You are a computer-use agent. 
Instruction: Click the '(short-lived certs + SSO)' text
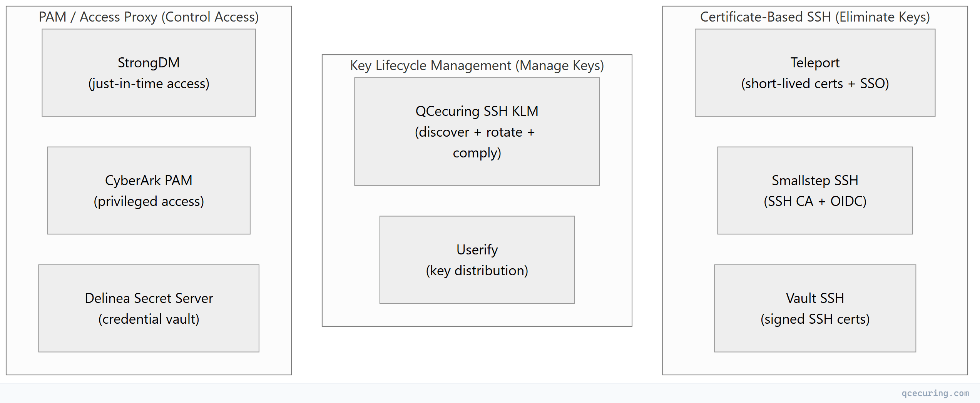tap(815, 84)
